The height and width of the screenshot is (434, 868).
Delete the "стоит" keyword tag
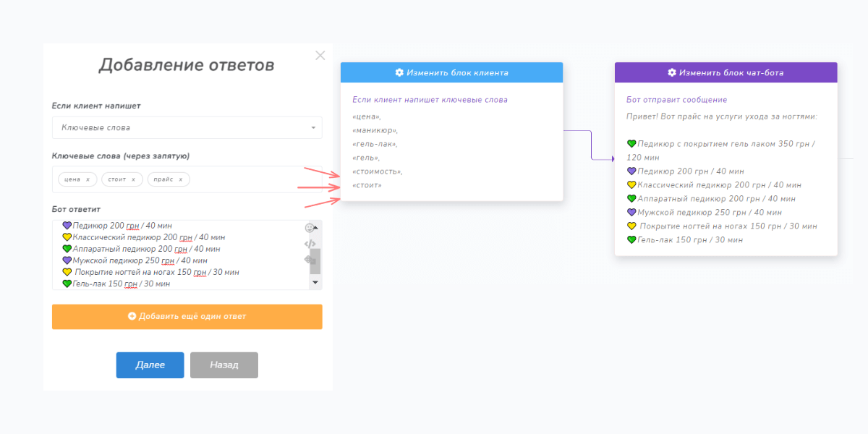point(133,179)
